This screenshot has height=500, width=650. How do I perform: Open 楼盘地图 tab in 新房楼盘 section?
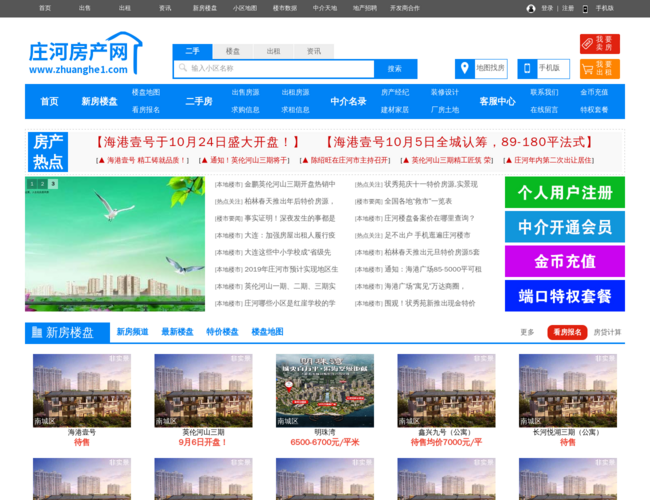click(x=267, y=332)
